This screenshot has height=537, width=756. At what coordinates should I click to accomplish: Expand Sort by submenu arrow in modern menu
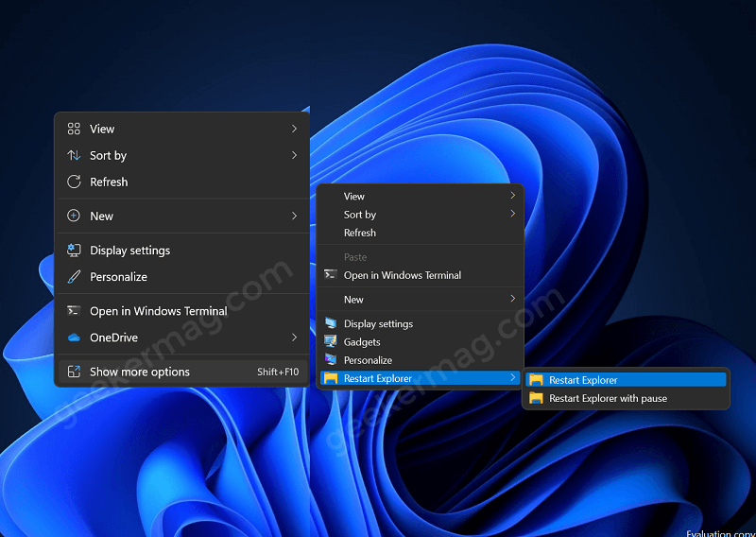294,155
